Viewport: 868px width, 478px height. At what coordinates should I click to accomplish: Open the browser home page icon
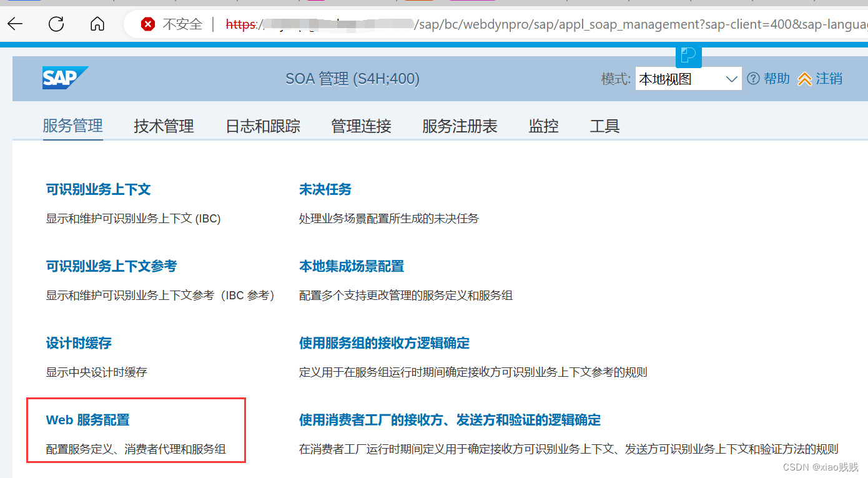[x=97, y=24]
